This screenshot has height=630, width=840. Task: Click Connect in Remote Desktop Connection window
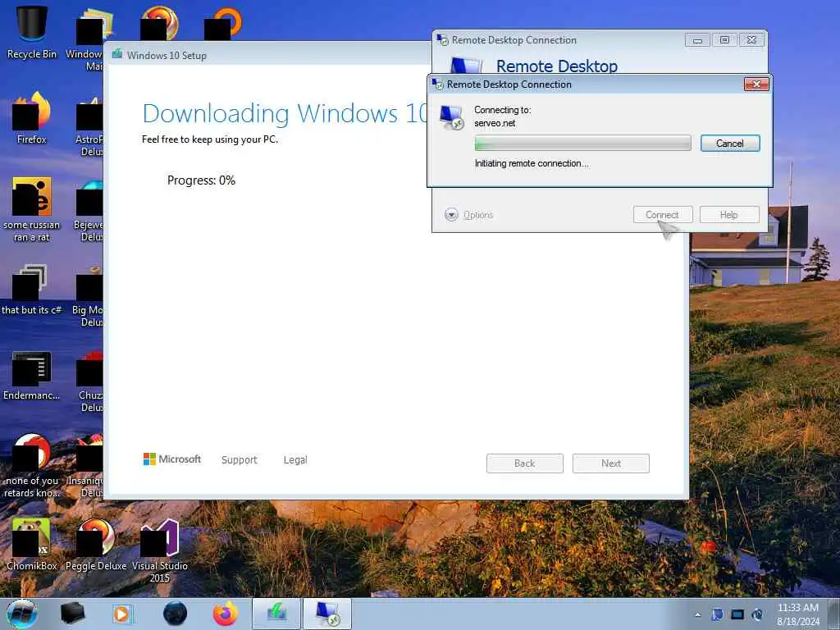click(663, 215)
